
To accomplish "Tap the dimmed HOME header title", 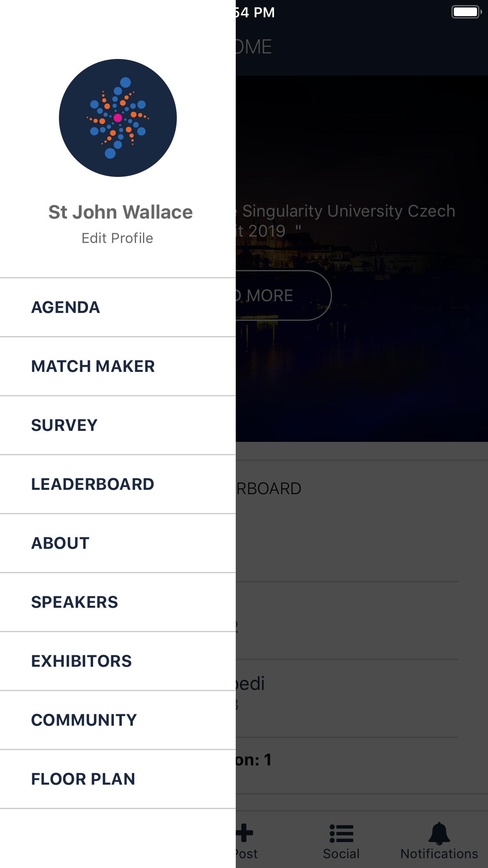I will (254, 47).
